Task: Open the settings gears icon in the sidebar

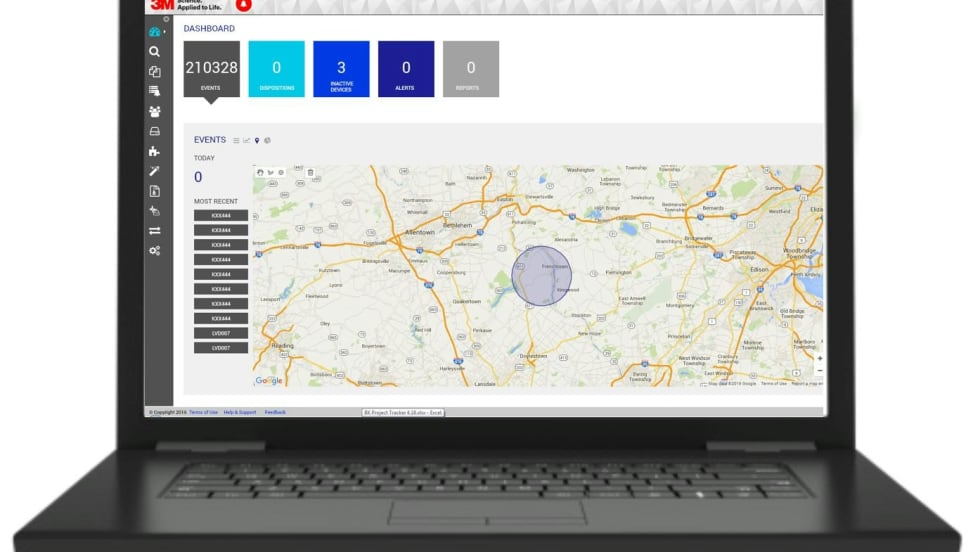Action: coord(154,251)
